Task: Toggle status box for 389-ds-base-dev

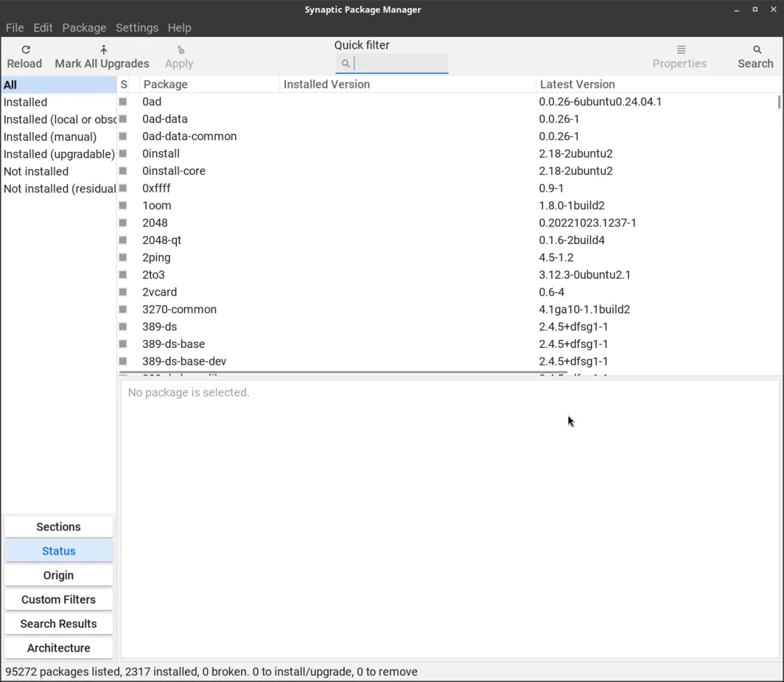Action: click(123, 361)
